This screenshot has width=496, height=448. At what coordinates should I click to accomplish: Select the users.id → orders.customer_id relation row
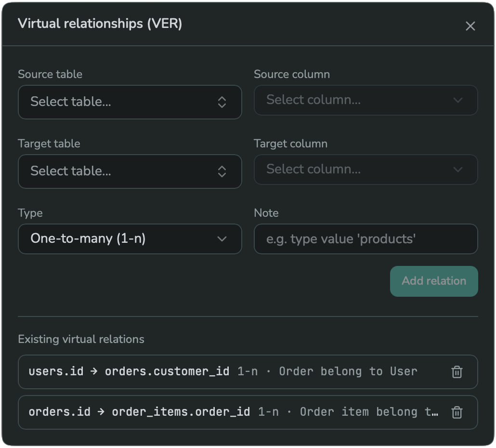click(x=248, y=372)
